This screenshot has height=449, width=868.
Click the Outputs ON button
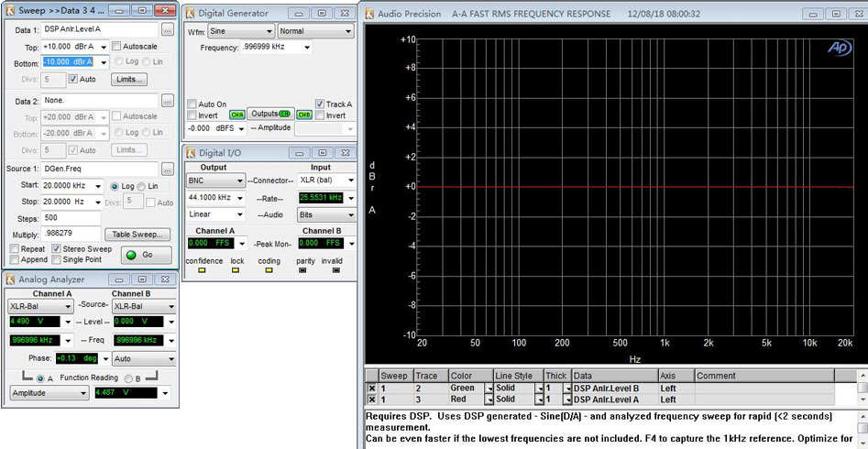270,114
